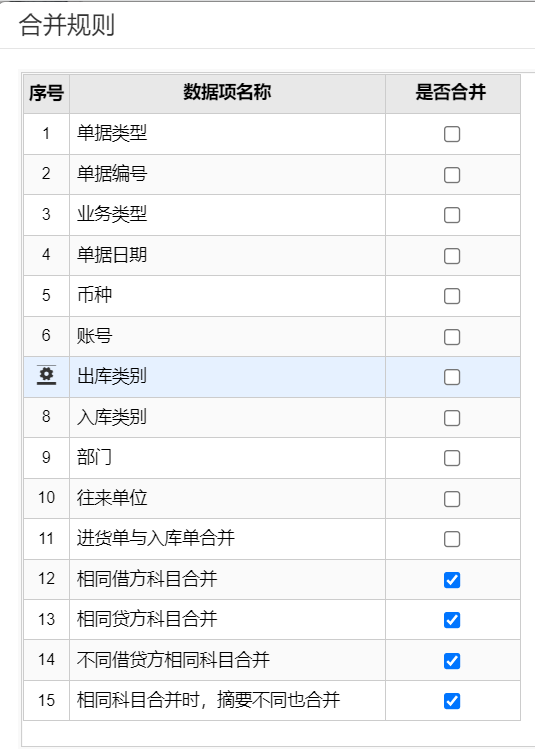The image size is (535, 749).
Task: Disable 相同贷方科目合并 checkbox
Action: point(452,620)
